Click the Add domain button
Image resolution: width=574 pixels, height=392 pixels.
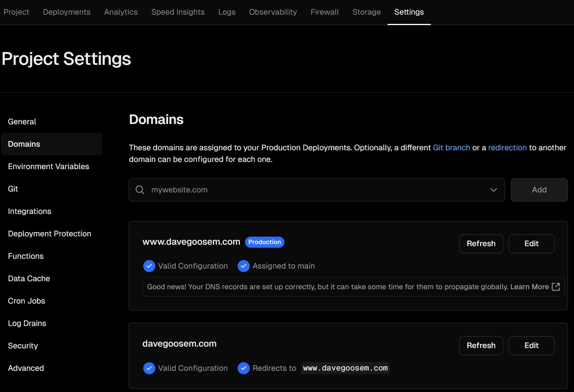point(539,190)
